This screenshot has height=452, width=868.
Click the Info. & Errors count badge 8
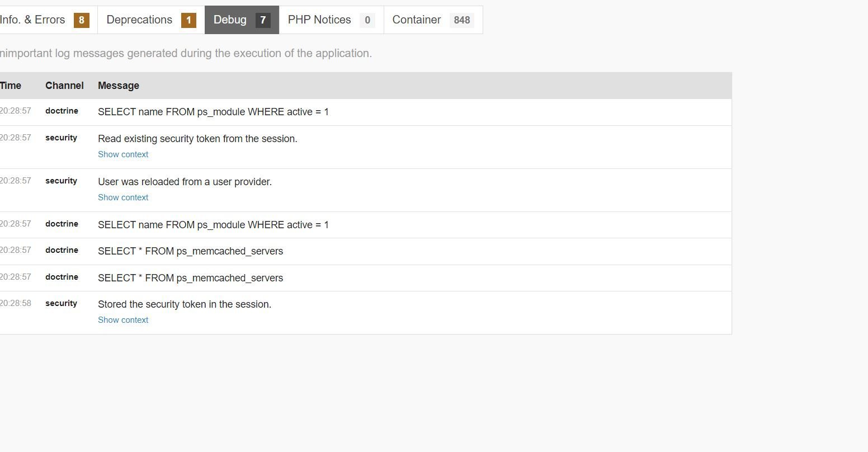click(82, 21)
